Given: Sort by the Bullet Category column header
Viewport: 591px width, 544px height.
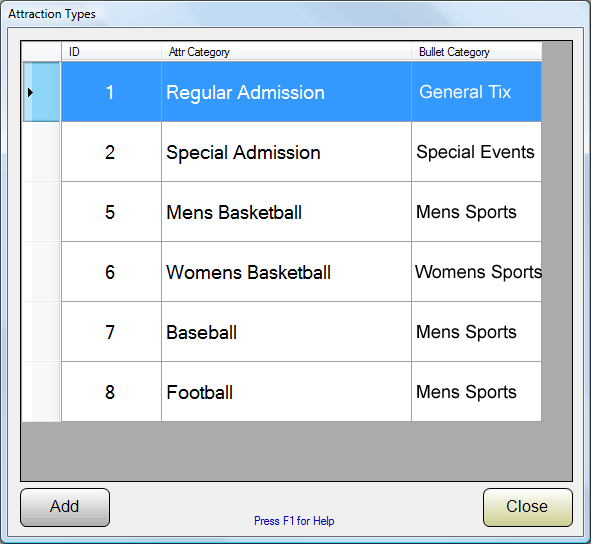Looking at the screenshot, I should (x=476, y=52).
